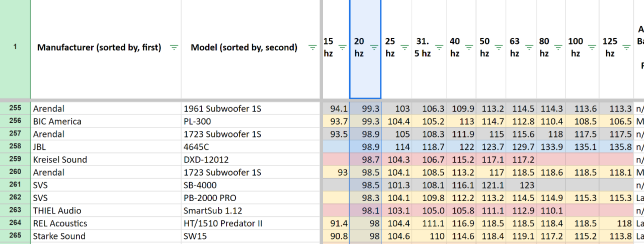Click 63 hz value 129.7

point(521,147)
